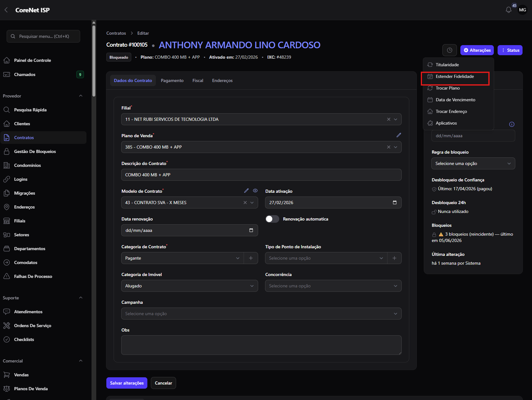The image size is (532, 400).
Task: Add new Tipo de Ponto de Instalação plus
Action: [x=394, y=258]
